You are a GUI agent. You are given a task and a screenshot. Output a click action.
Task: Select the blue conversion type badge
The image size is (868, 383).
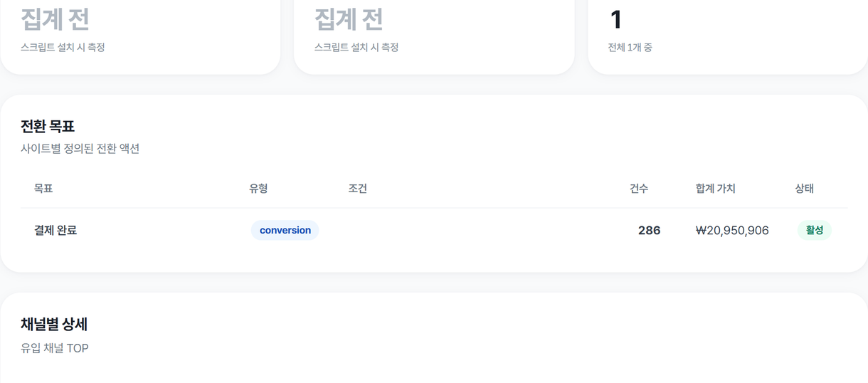point(285,230)
